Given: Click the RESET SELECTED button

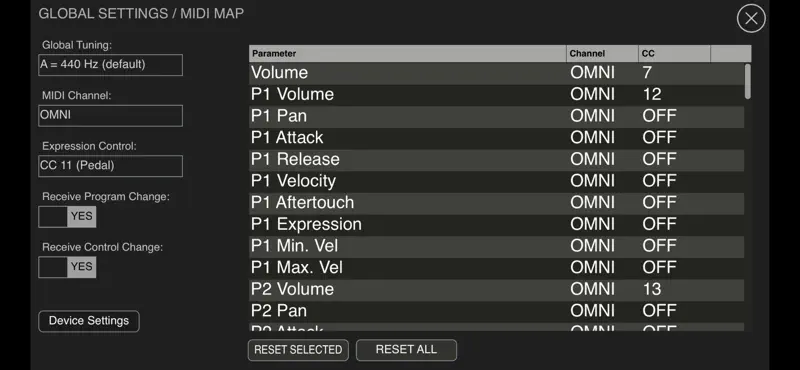Looking at the screenshot, I should point(298,350).
